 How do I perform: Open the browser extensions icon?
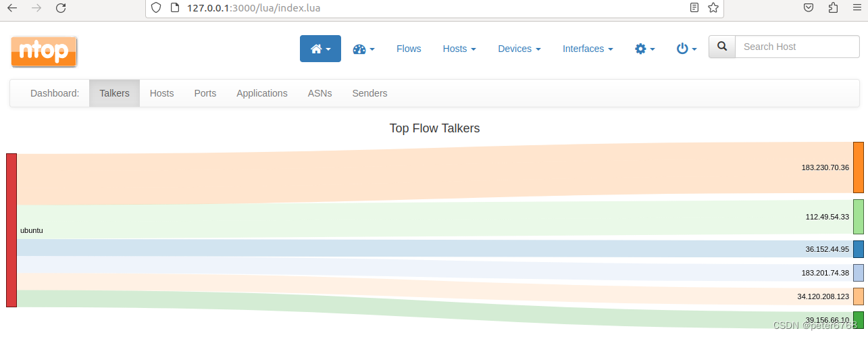(x=833, y=8)
